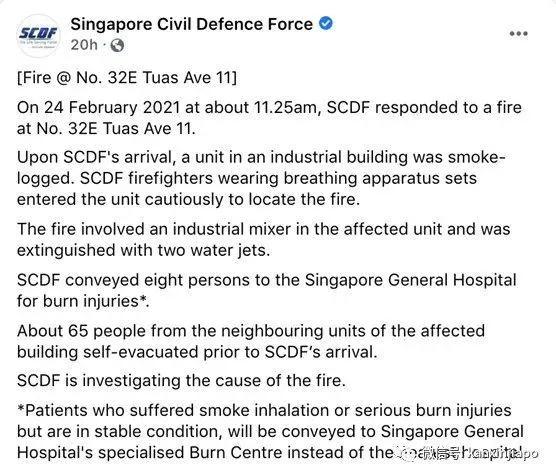Open the three-dot post options menu
This screenshot has width=556, height=472.
(x=518, y=34)
